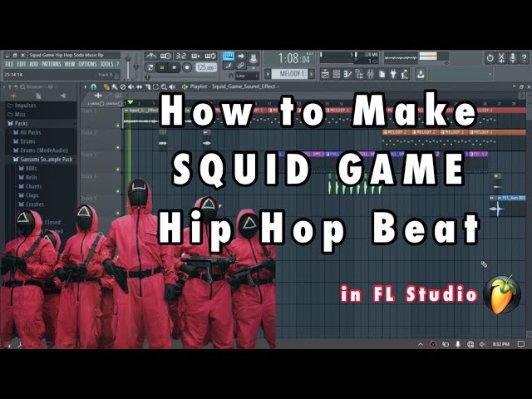532x399 pixels.
Task: Expand the 808s folder
Action: [27, 168]
